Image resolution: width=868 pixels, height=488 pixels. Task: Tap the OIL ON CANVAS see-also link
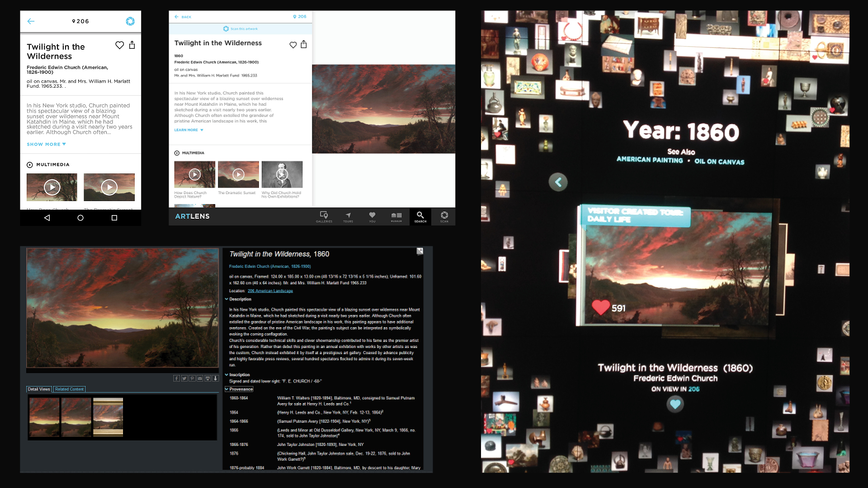click(x=719, y=161)
